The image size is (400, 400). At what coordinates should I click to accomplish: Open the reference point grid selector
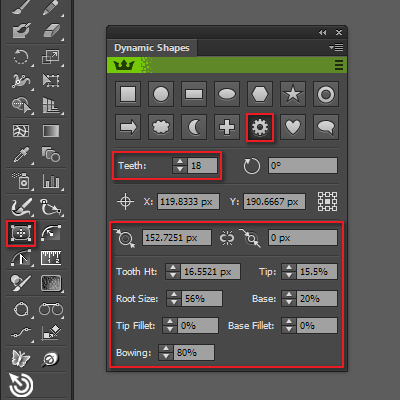point(327,201)
